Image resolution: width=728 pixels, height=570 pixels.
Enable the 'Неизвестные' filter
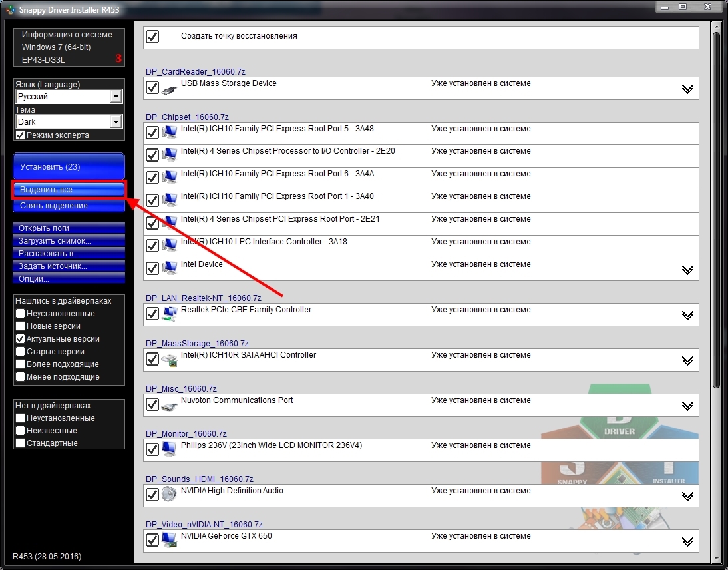tap(20, 431)
